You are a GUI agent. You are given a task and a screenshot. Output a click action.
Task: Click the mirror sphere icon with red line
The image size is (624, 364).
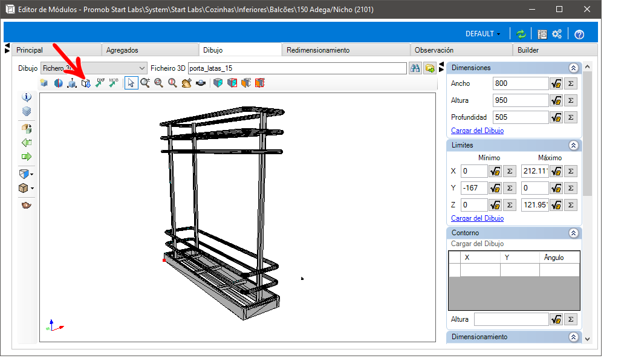pos(58,83)
